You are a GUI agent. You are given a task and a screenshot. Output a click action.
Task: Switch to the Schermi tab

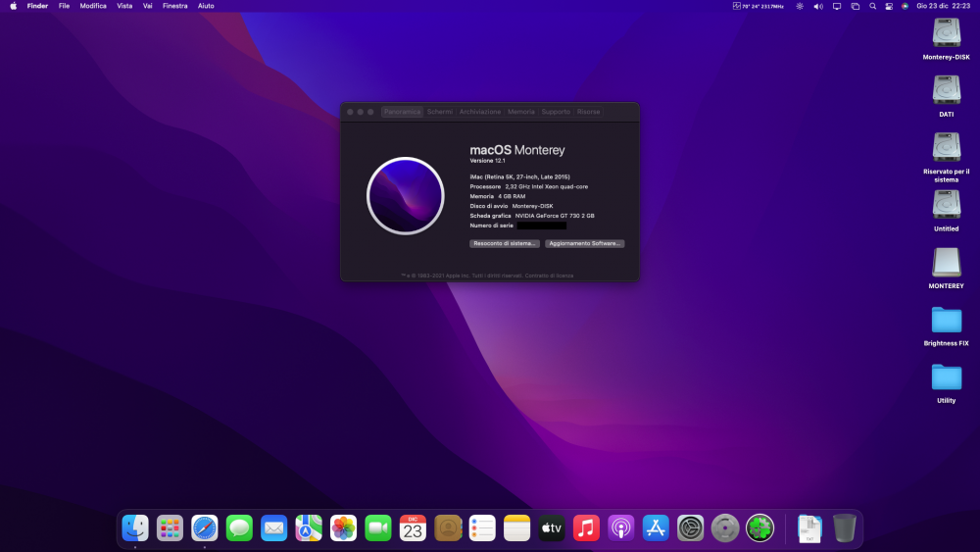(x=439, y=112)
